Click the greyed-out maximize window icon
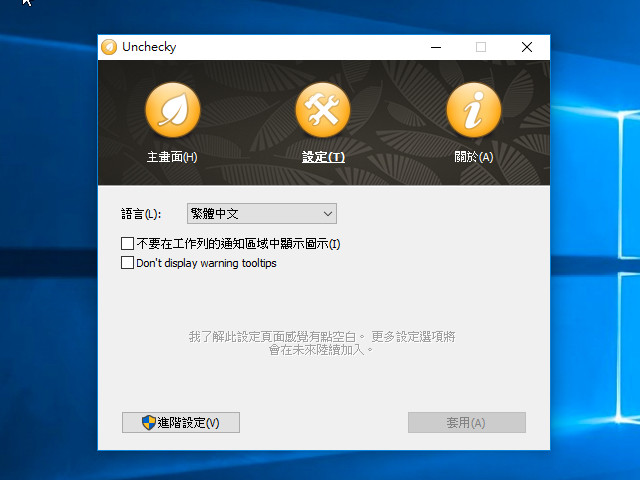The height and width of the screenshot is (480, 640). click(481, 47)
